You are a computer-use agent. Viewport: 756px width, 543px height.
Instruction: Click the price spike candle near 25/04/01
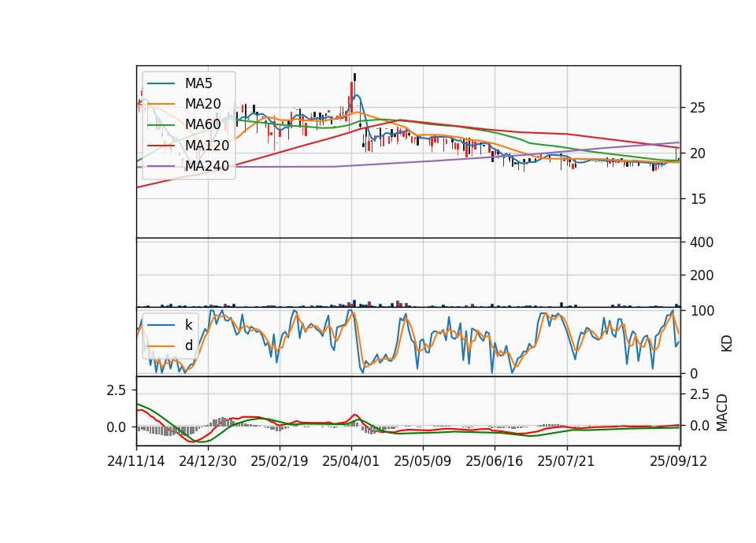(354, 77)
